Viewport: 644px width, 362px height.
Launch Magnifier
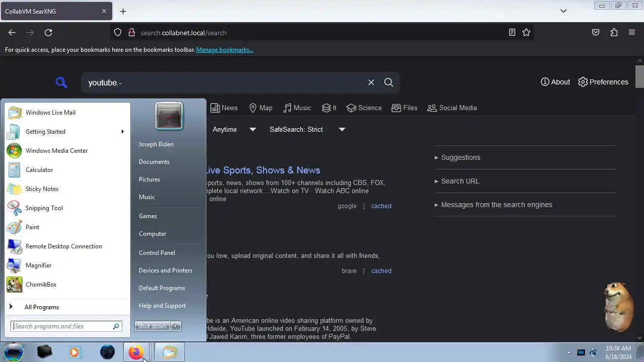coord(67,265)
